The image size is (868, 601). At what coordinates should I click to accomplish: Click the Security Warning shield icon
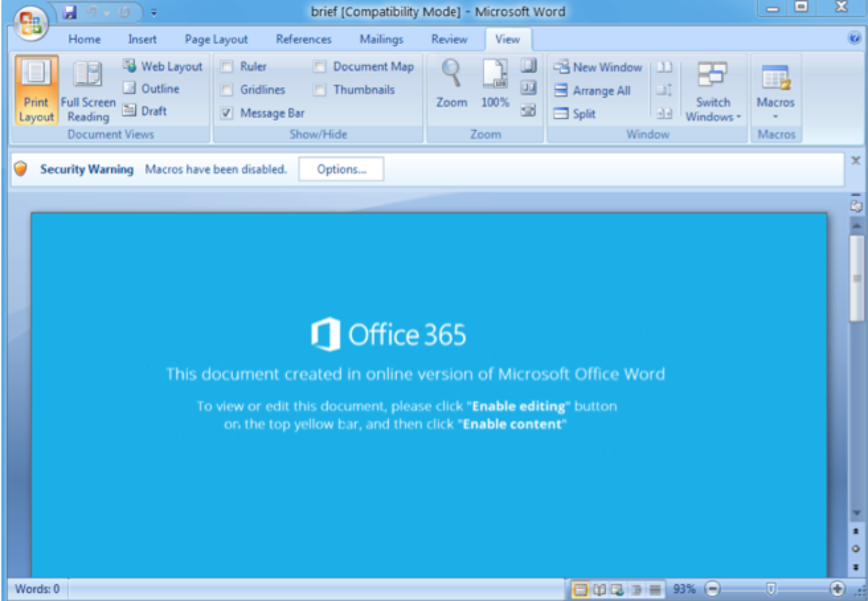click(x=21, y=169)
